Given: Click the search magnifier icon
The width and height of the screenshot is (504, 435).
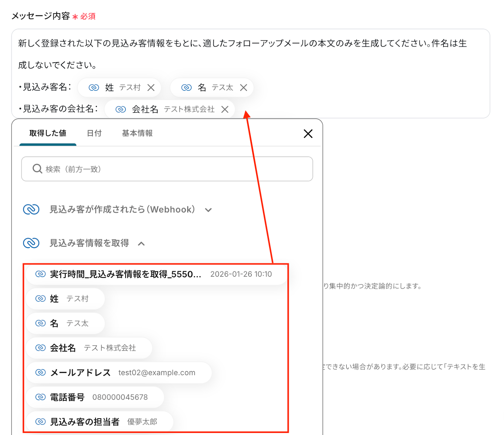Looking at the screenshot, I should pyautogui.click(x=37, y=169).
